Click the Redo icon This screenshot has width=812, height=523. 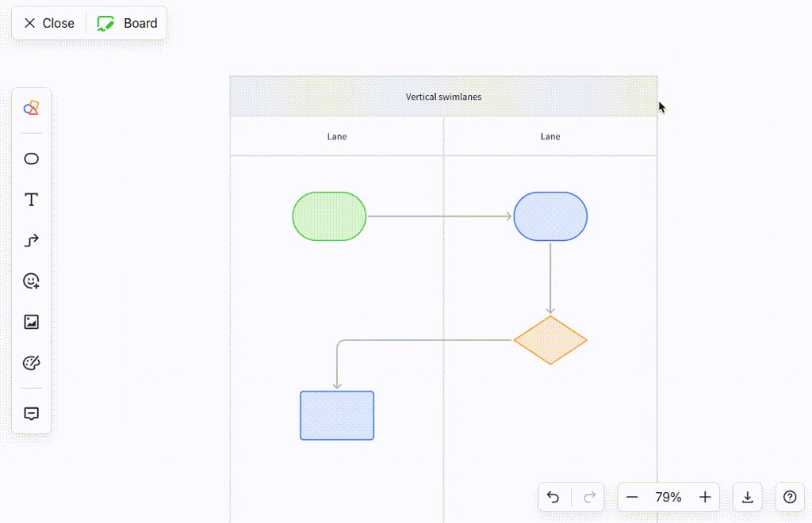pyautogui.click(x=589, y=497)
